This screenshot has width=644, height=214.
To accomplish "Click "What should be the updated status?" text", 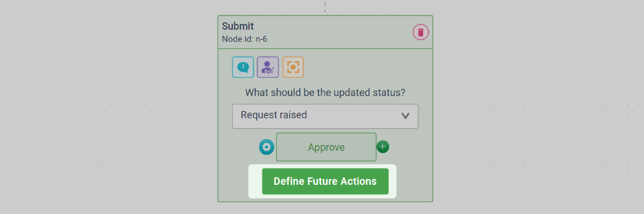I will tap(325, 93).
